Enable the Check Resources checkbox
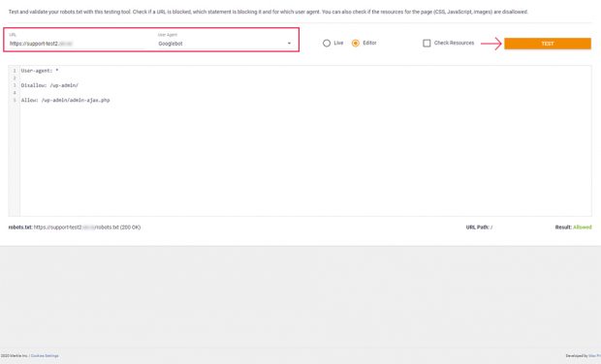The height and width of the screenshot is (364, 601). point(427,44)
